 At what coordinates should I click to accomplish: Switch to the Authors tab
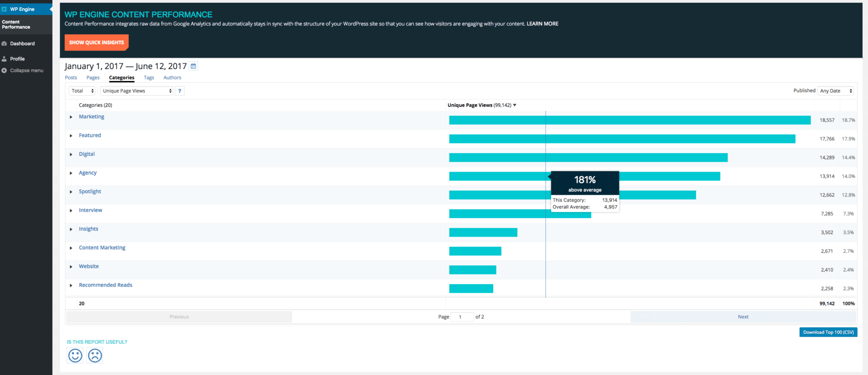(x=172, y=78)
